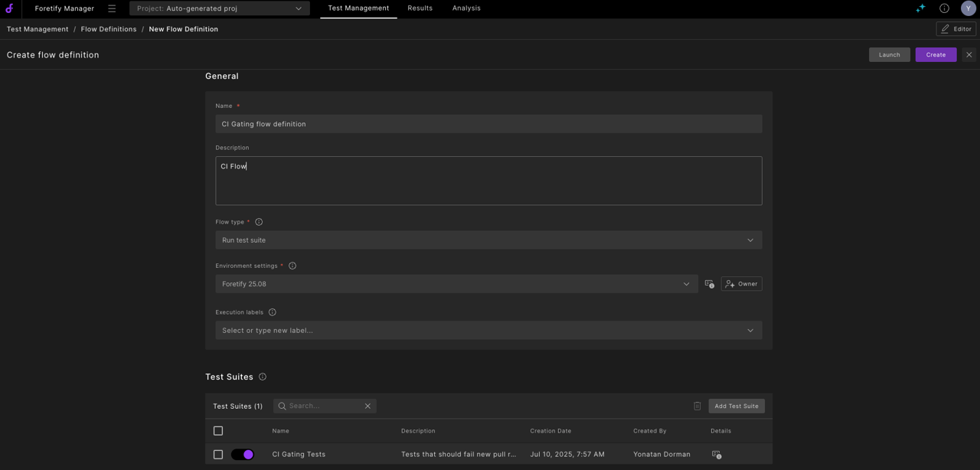Show the Flow type info tooltip
Image resolution: width=980 pixels, height=470 pixels.
(x=259, y=222)
